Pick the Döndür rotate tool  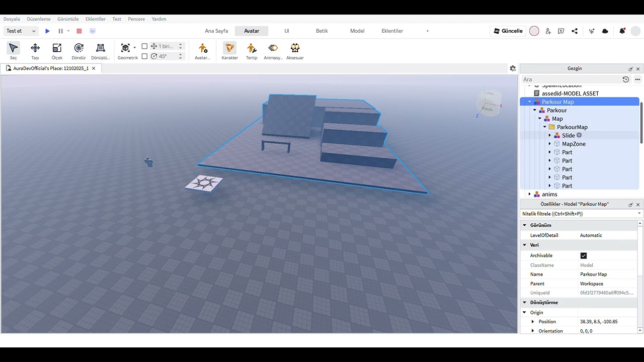79,51
